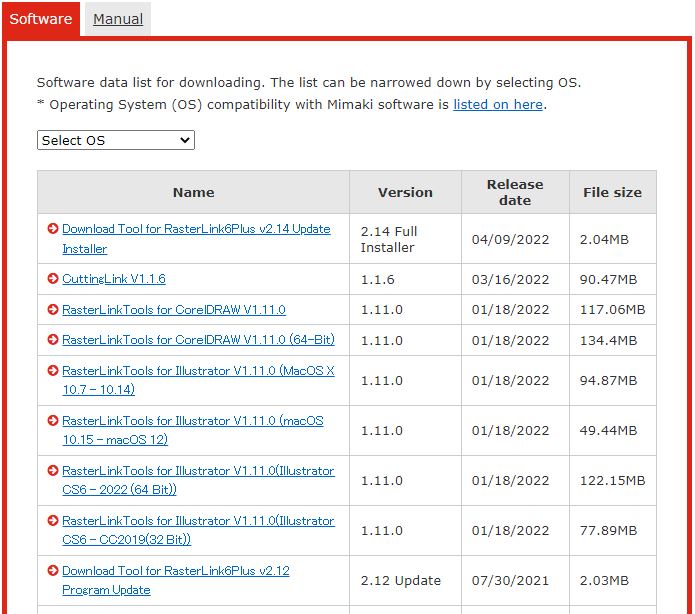Image resolution: width=695 pixels, height=614 pixels.
Task: Click red arrow icon beside CuttingLink V1.1.6
Action: tap(53, 279)
